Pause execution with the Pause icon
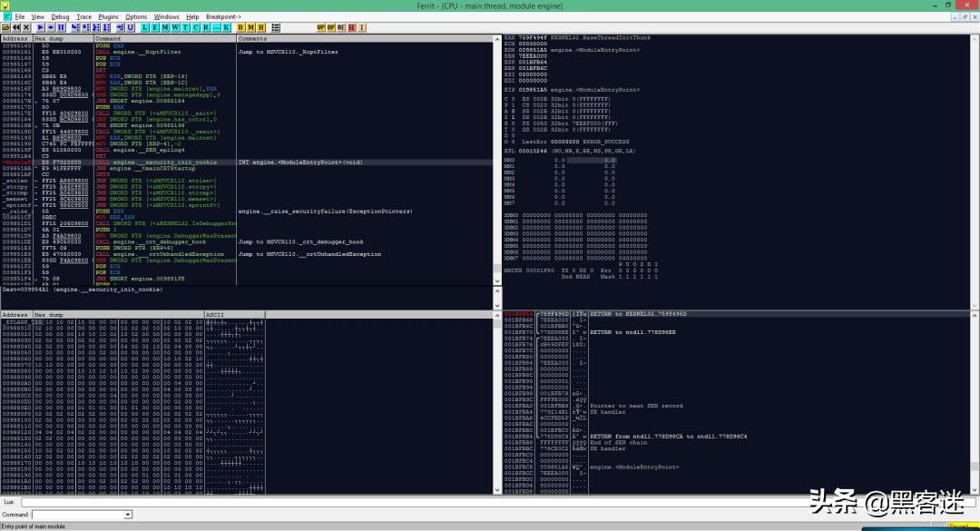Viewport: 980px width, 531px height. [x=61, y=27]
